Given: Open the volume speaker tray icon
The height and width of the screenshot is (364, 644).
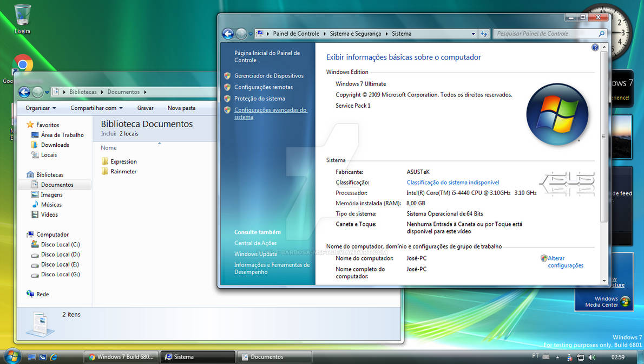Looking at the screenshot, I should click(592, 357).
